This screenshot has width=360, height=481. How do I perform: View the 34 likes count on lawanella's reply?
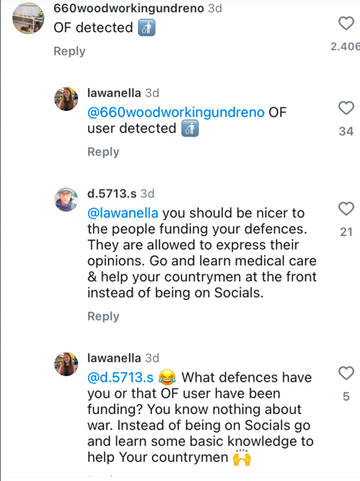[x=346, y=131]
